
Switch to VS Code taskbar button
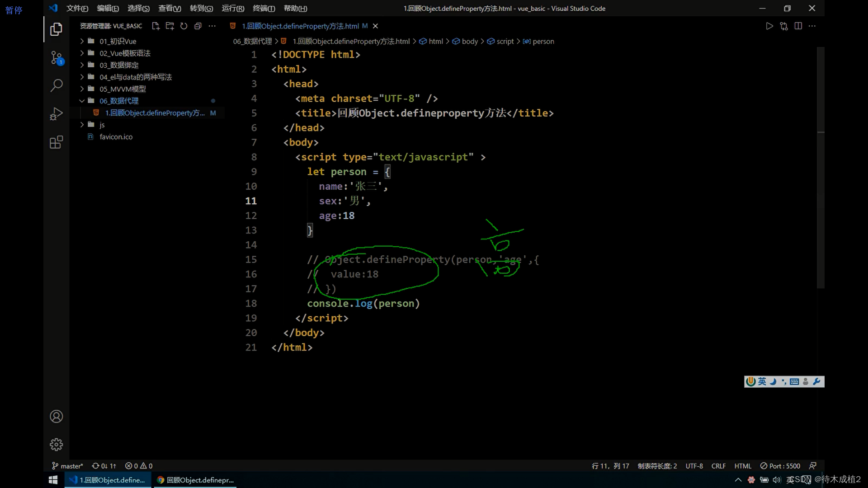point(108,480)
